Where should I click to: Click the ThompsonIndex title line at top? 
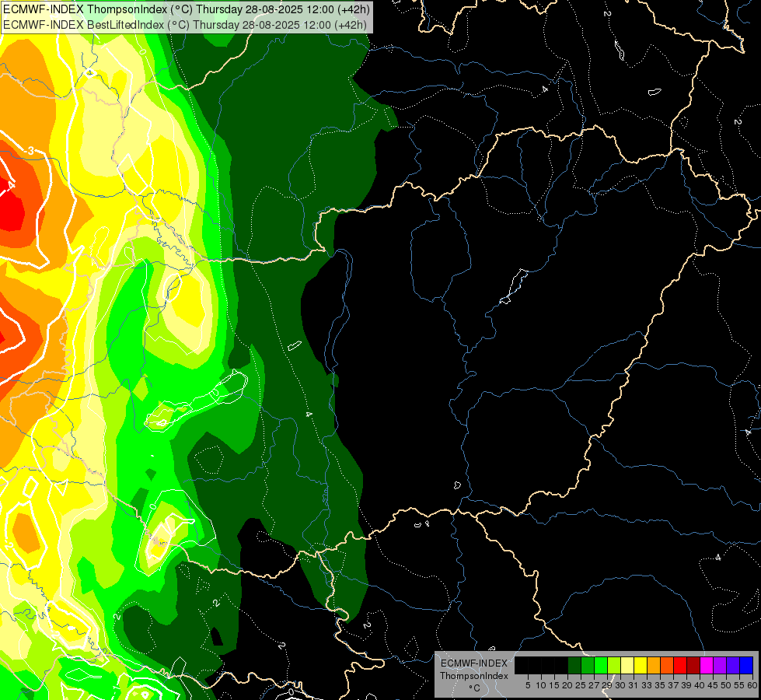click(187, 9)
